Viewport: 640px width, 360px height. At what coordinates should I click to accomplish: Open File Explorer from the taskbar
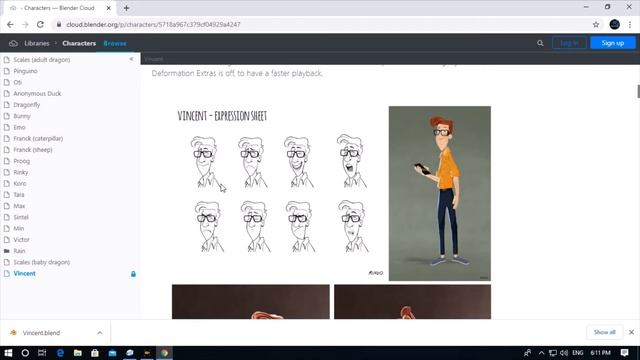[x=78, y=353]
